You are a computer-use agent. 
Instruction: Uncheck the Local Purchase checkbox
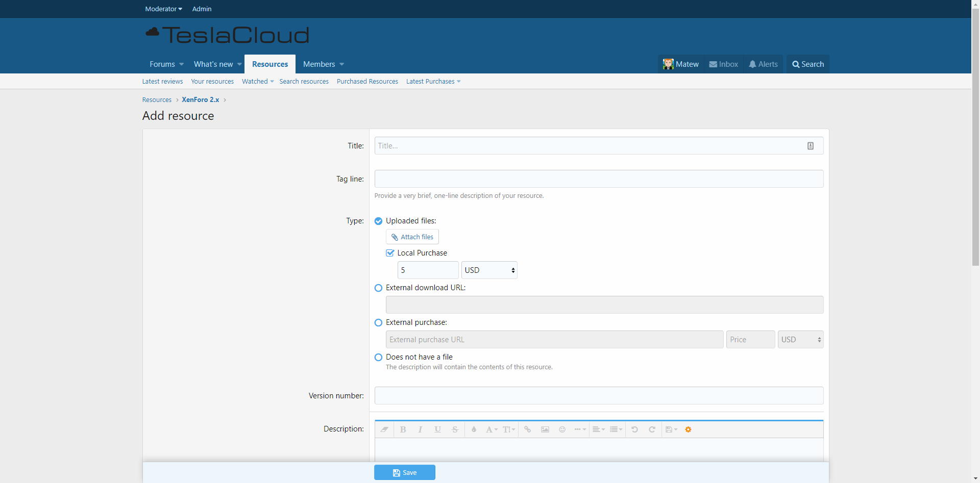[x=390, y=253]
